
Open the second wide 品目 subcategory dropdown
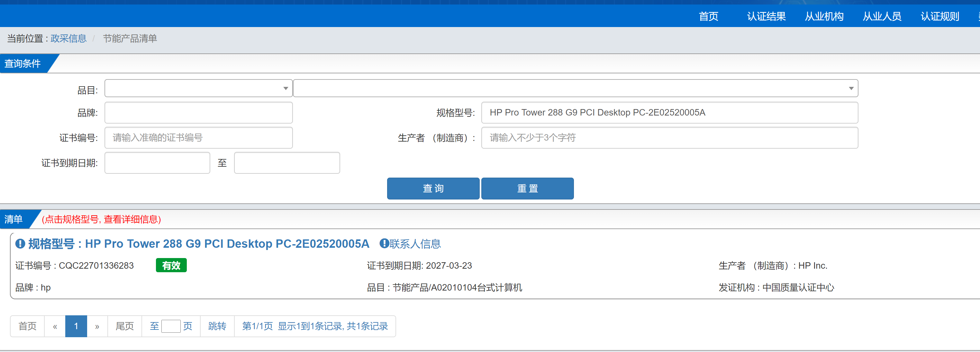click(x=575, y=88)
